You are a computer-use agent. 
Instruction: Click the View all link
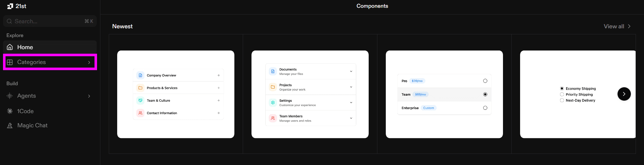click(x=617, y=26)
